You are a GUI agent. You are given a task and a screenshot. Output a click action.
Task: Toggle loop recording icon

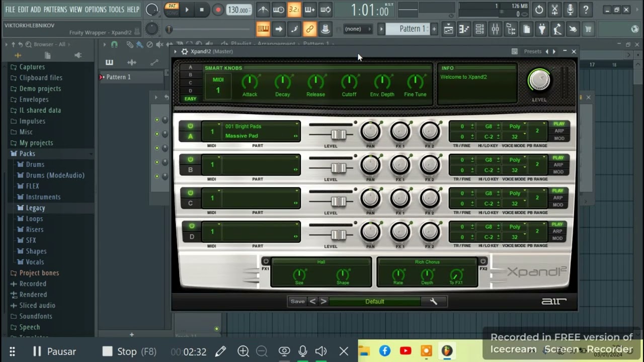point(326,10)
